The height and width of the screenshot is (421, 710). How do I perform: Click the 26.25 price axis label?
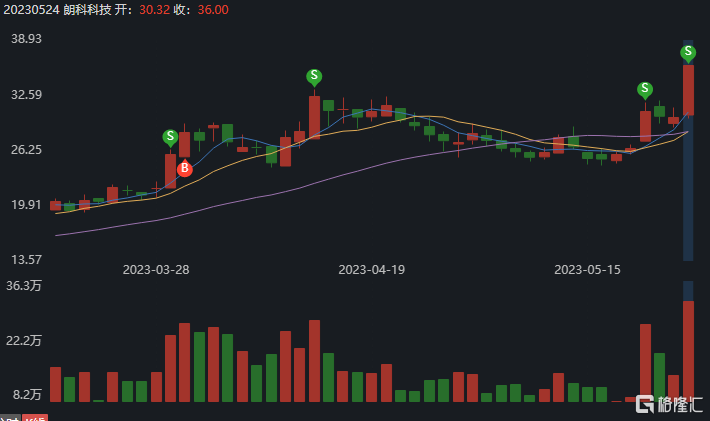(x=26, y=150)
